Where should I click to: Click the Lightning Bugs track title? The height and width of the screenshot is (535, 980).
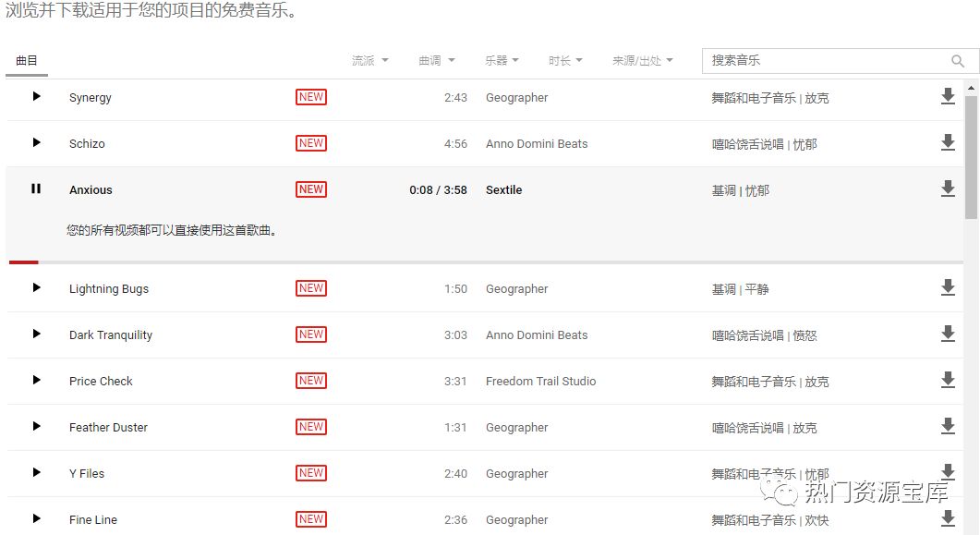109,288
